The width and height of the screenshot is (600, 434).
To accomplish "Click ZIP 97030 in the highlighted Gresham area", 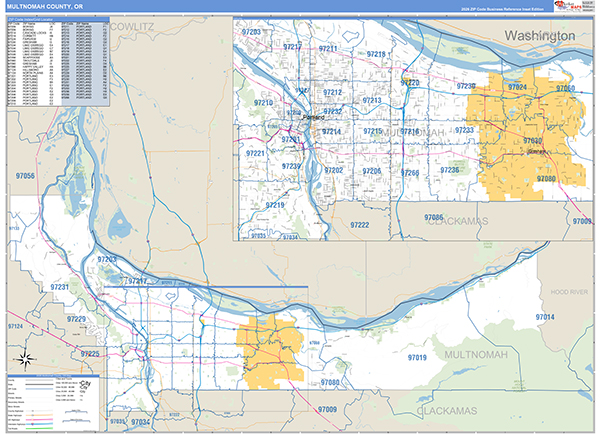I will [x=532, y=140].
